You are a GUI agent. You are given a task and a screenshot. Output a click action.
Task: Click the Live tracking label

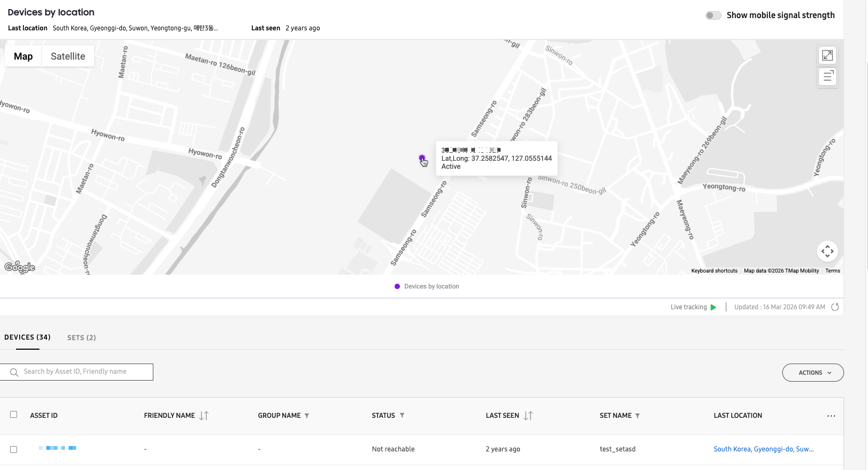pyautogui.click(x=689, y=307)
